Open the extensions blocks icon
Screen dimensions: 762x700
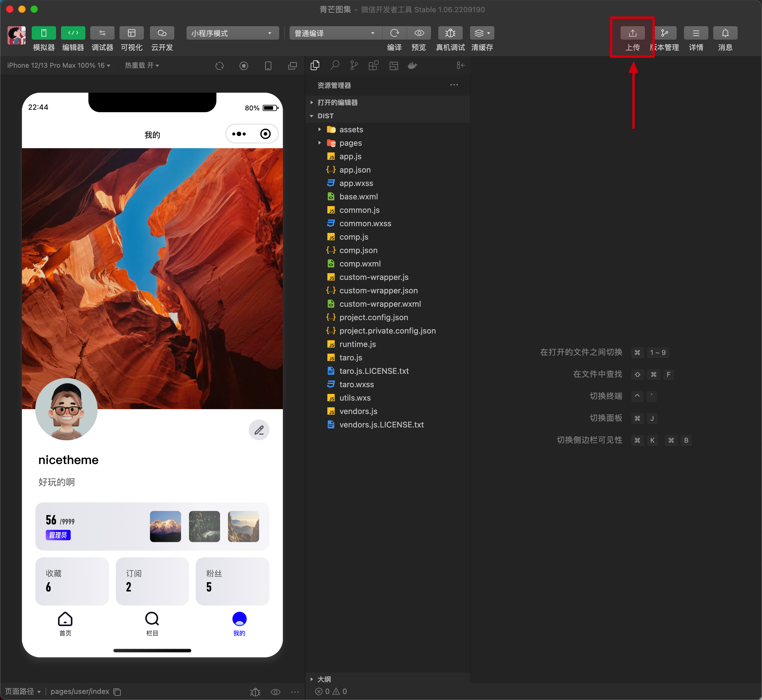click(x=373, y=66)
